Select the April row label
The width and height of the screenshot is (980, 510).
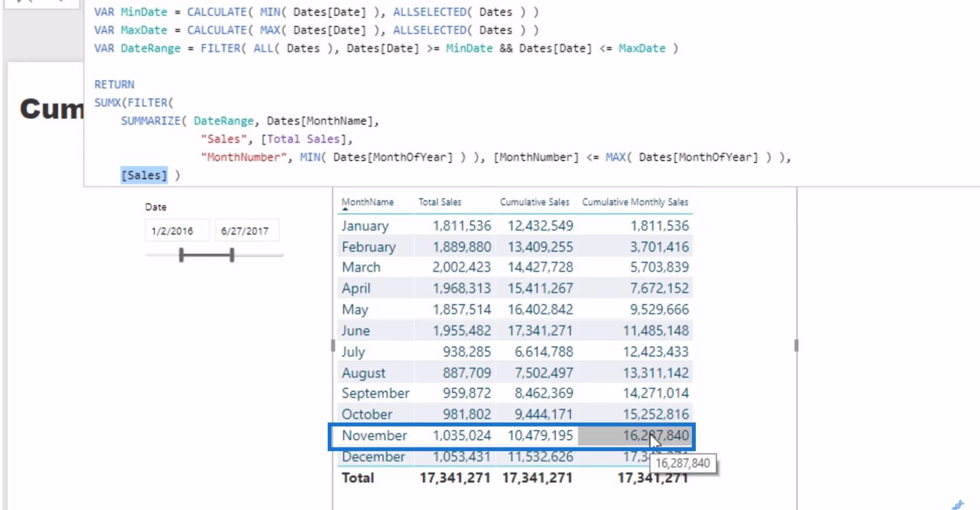(x=356, y=288)
